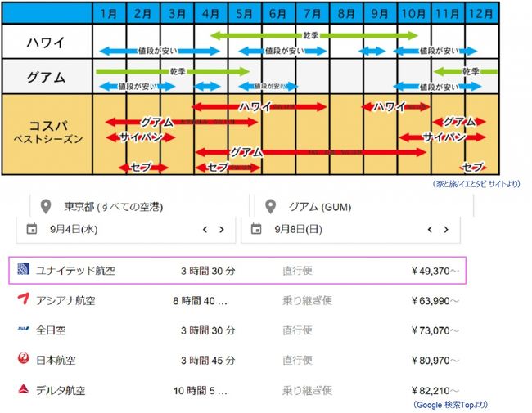Select the ユナイテッド航空 flight row
Viewport: 532px width, 413px height.
237,270
